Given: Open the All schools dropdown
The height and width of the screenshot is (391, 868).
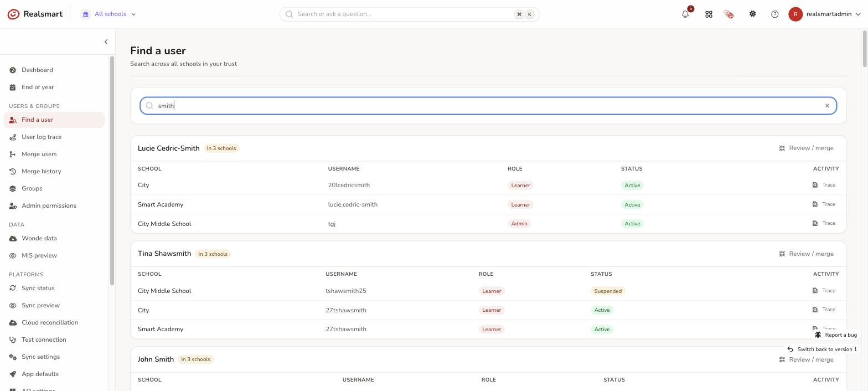Looking at the screenshot, I should 109,14.
